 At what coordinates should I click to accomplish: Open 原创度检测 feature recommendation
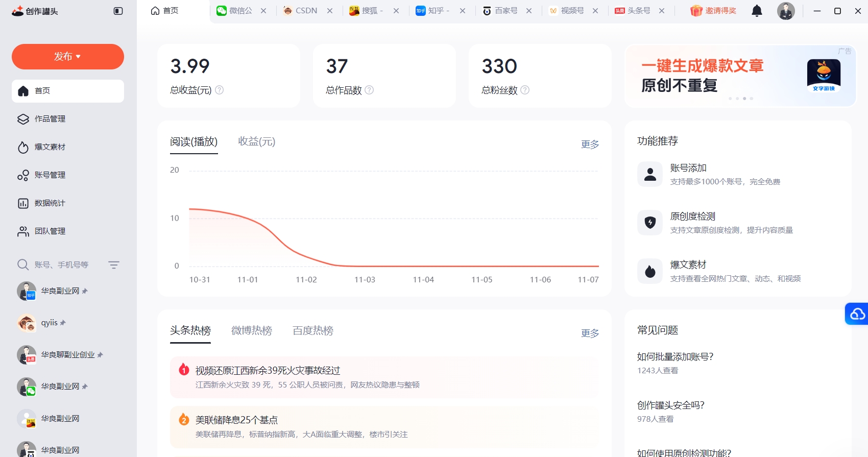738,223
